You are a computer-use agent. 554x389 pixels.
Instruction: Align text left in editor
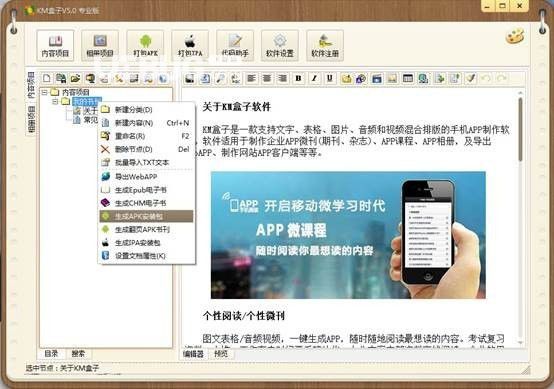252,78
